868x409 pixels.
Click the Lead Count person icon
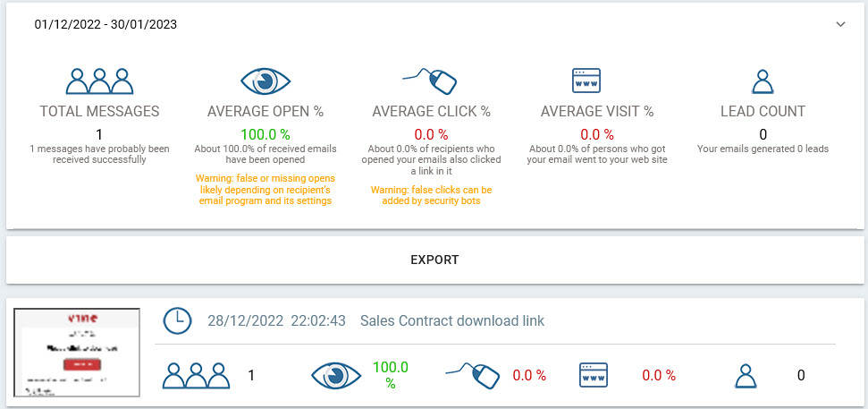tap(763, 81)
